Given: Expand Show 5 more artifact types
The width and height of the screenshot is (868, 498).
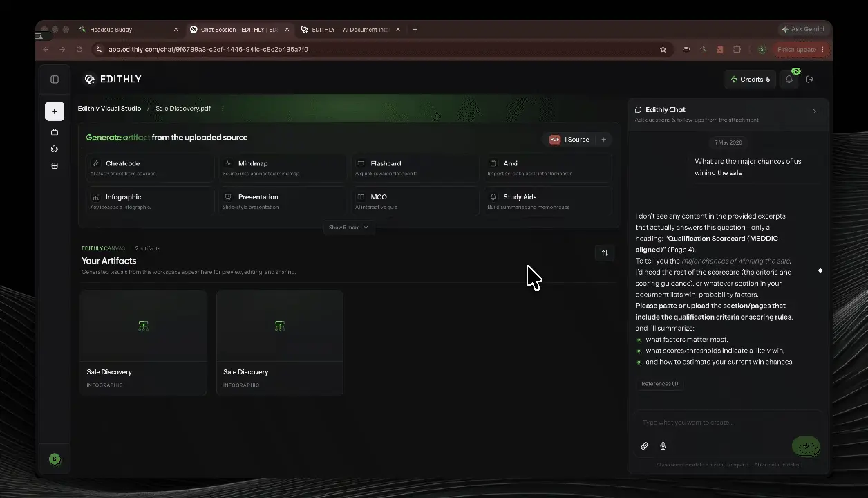Looking at the screenshot, I should pyautogui.click(x=349, y=227).
